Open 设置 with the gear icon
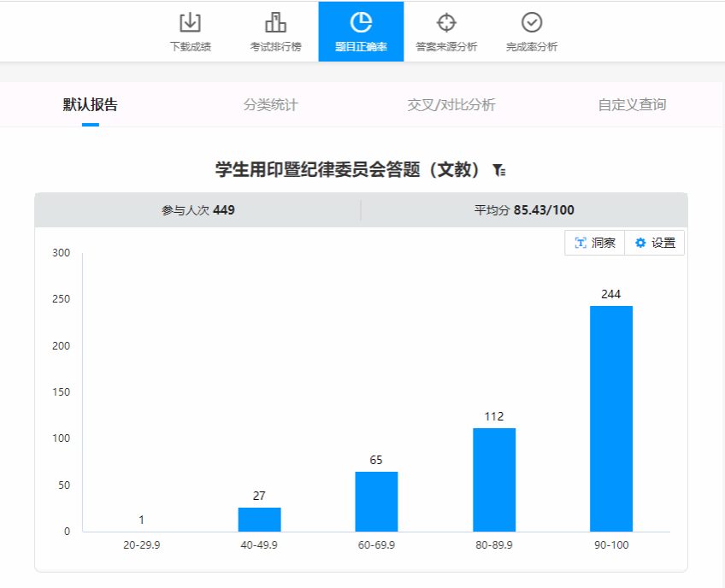The width and height of the screenshot is (725, 588). click(655, 243)
